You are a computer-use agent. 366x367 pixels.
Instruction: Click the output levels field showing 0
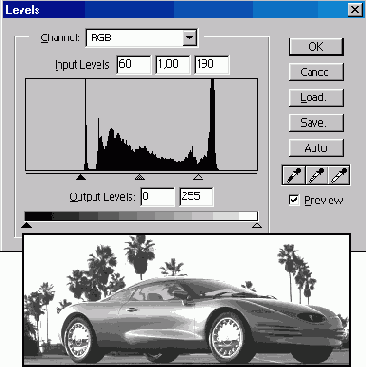[x=158, y=197]
